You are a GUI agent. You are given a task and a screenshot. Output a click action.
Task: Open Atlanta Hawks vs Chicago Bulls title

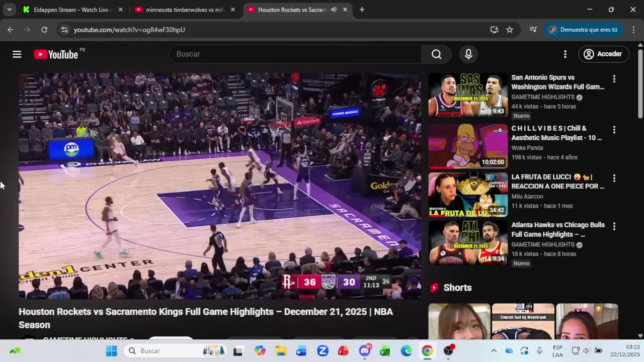pos(558,230)
